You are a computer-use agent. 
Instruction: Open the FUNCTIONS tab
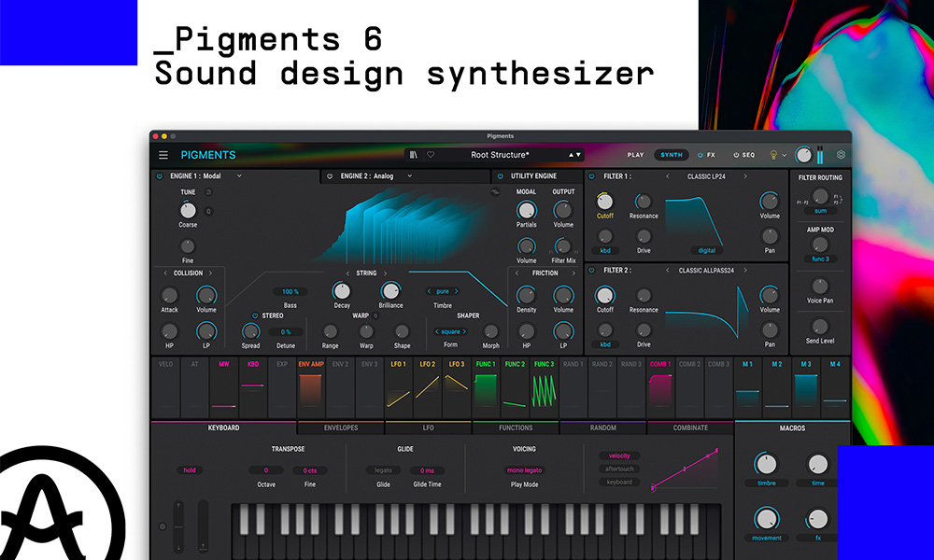click(x=516, y=427)
